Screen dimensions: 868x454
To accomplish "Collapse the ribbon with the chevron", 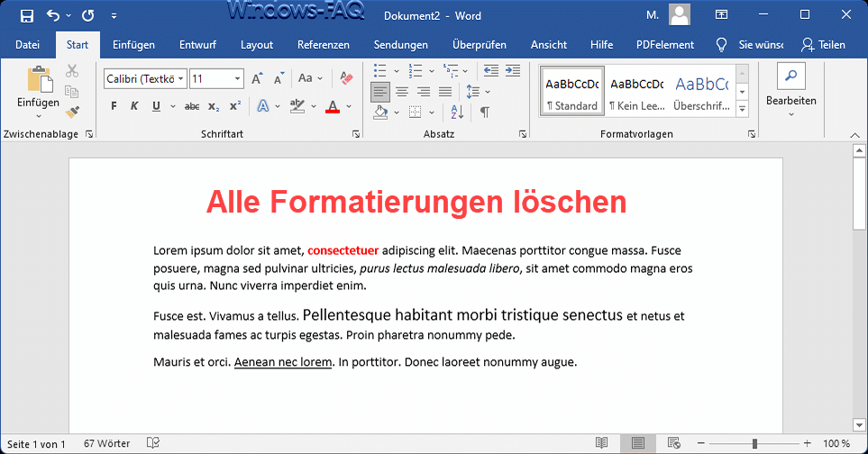I will (x=854, y=135).
